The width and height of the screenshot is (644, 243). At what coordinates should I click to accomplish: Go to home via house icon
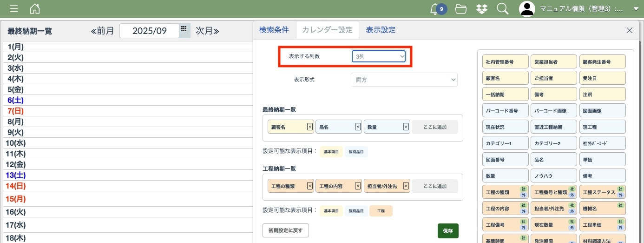35,9
